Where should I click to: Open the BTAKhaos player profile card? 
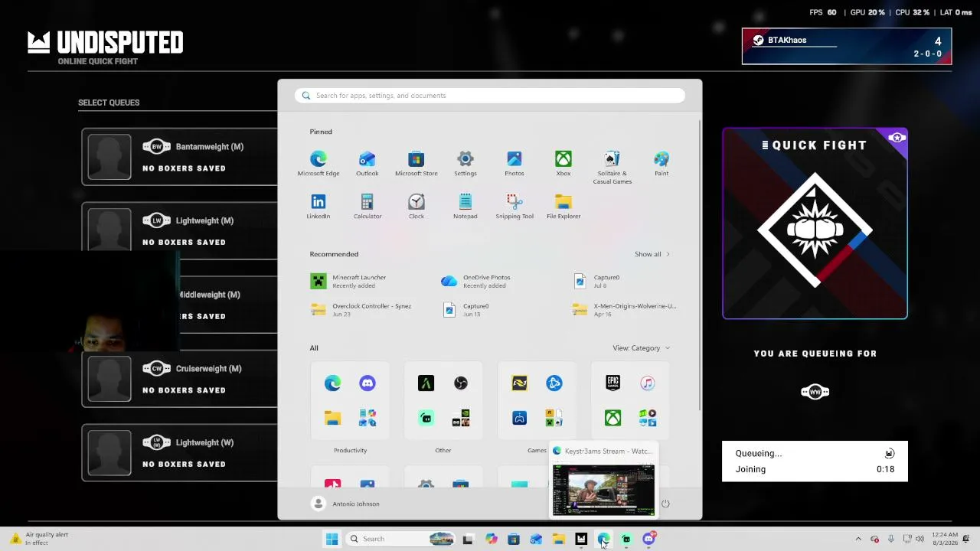tap(847, 46)
